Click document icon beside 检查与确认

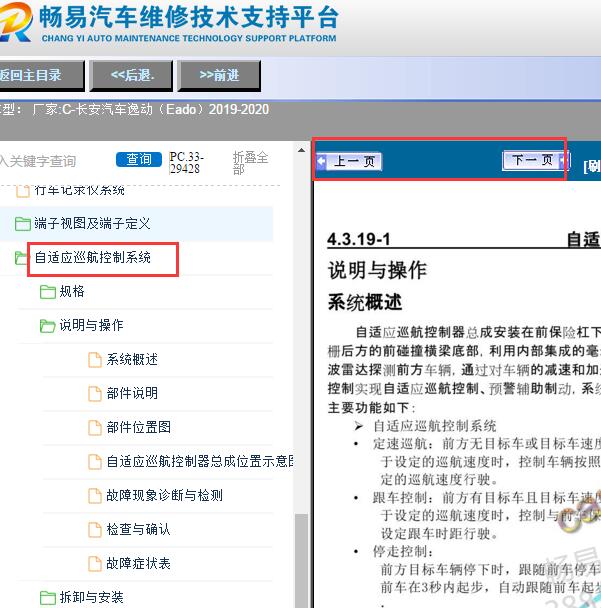[x=95, y=530]
